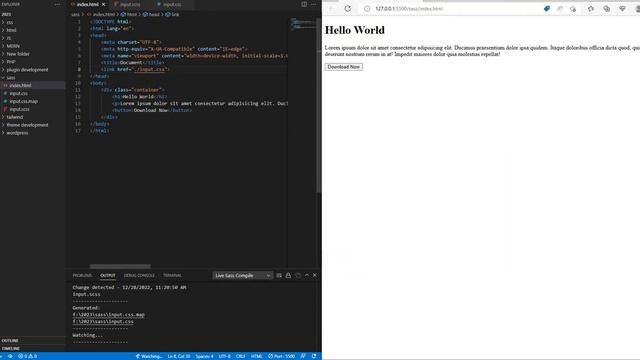
Task: Expand the New folder item
Action: (33, 53)
